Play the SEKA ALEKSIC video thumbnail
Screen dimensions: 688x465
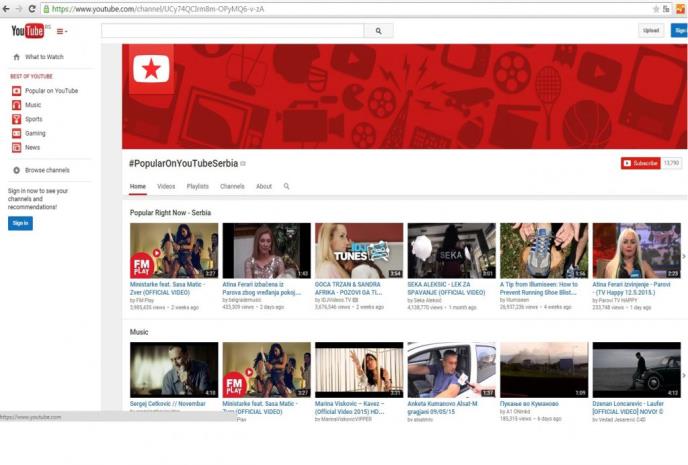pyautogui.click(x=451, y=250)
